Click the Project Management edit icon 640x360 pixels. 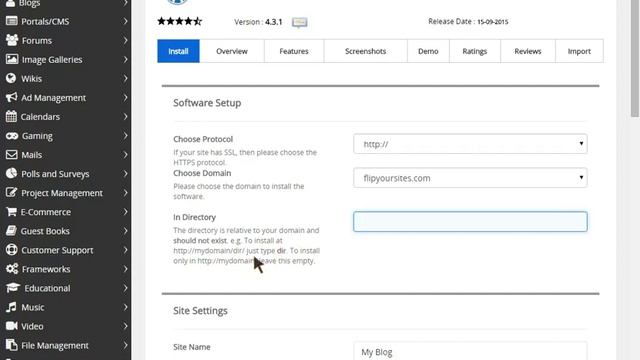(x=11, y=192)
